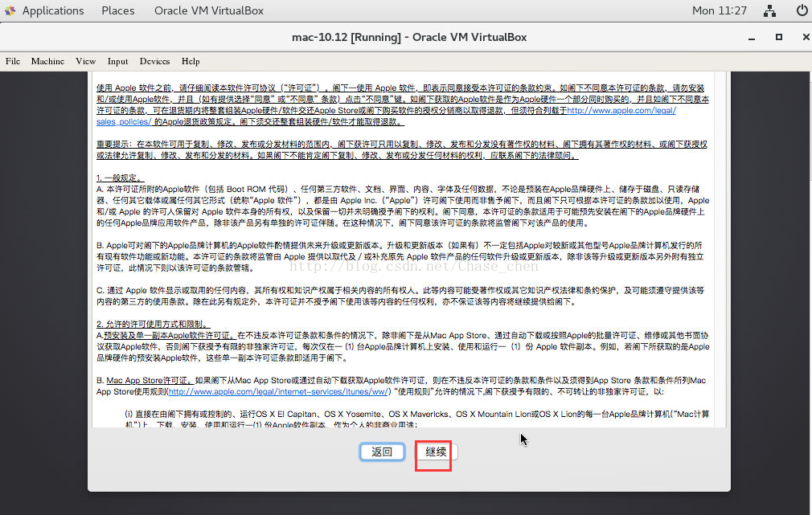
Task: Click the '2. 允许的许可使用方式和限制。' heading
Action: tap(153, 324)
